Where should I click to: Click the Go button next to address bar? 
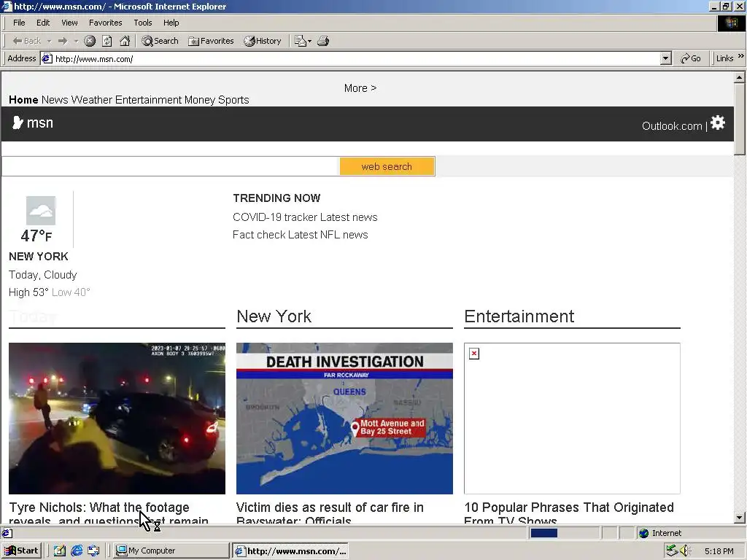[x=691, y=58]
